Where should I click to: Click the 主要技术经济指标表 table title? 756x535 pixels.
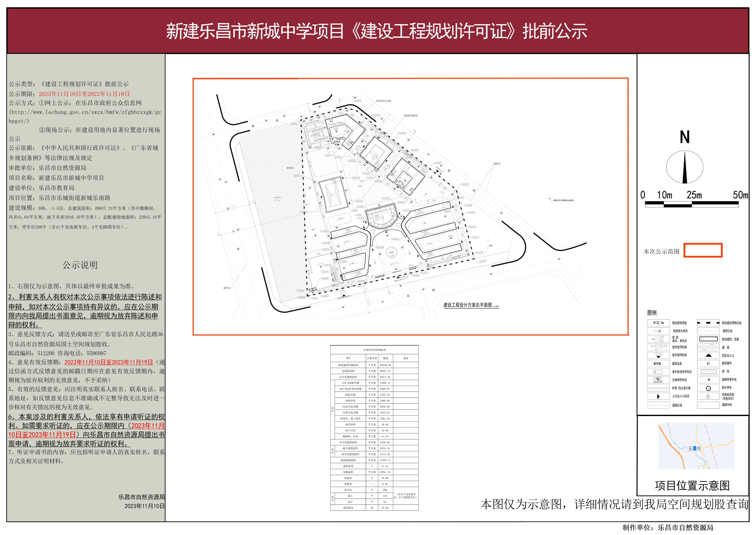[375, 350]
